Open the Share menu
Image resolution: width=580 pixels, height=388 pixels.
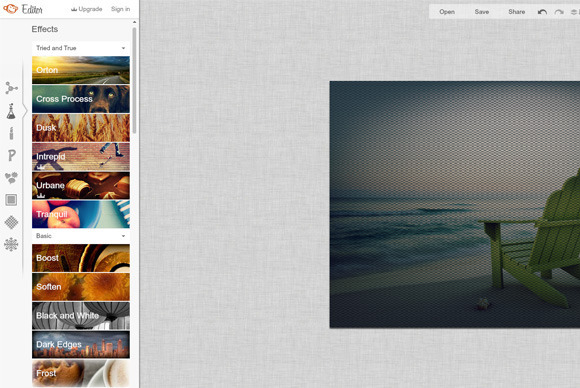click(x=516, y=12)
